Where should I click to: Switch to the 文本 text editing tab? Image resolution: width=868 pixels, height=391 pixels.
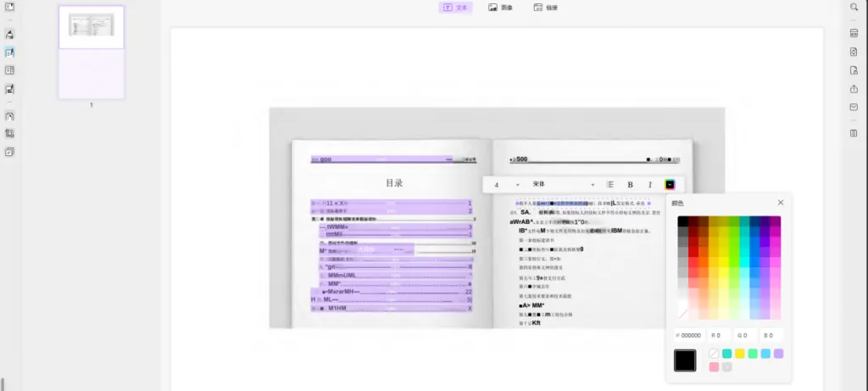click(x=455, y=8)
